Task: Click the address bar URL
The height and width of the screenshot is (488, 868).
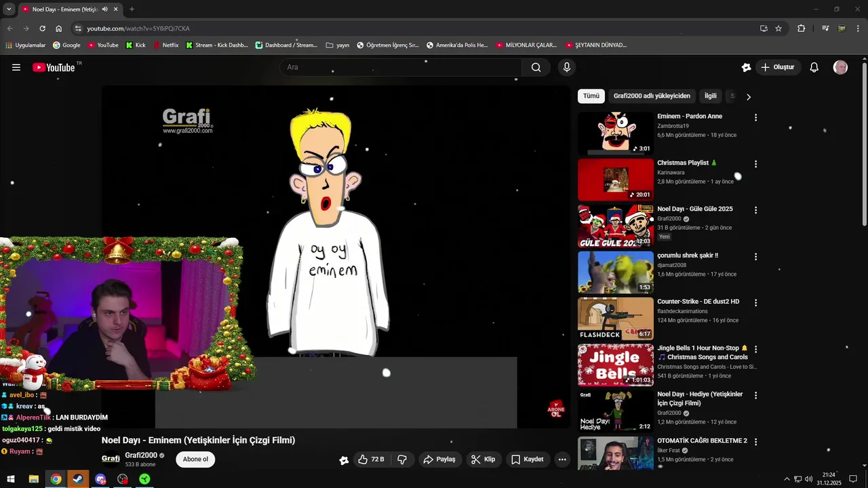Action: [x=138, y=28]
